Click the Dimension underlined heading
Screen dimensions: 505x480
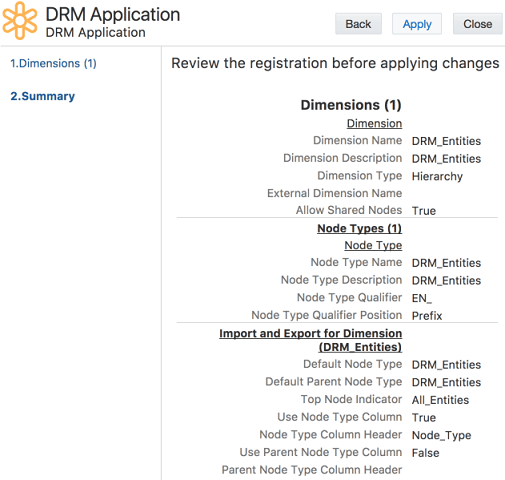tap(374, 123)
